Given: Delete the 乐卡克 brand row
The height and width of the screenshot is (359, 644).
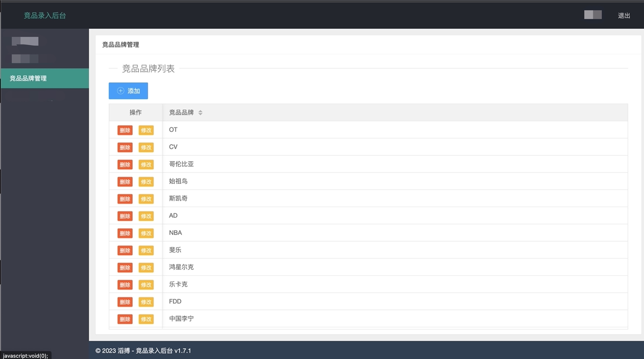Looking at the screenshot, I should coord(125,284).
